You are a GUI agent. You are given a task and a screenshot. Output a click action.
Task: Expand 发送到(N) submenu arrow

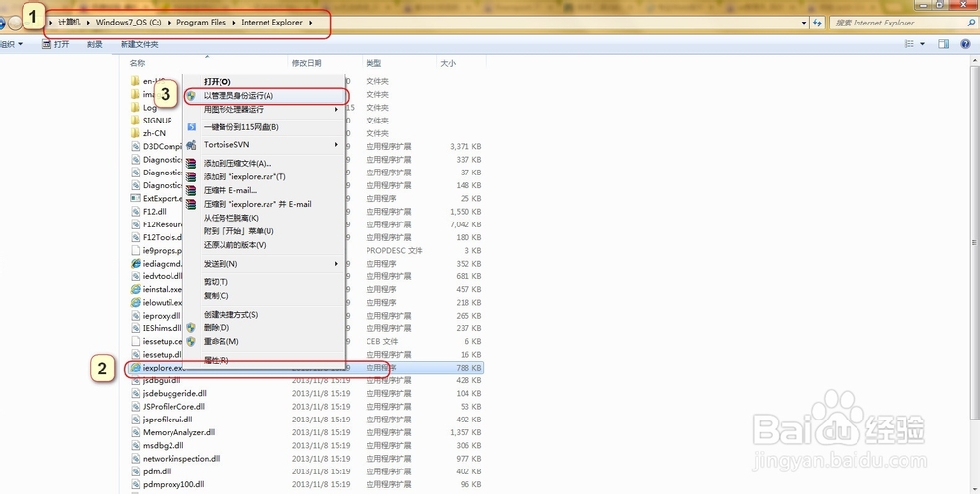click(336, 264)
